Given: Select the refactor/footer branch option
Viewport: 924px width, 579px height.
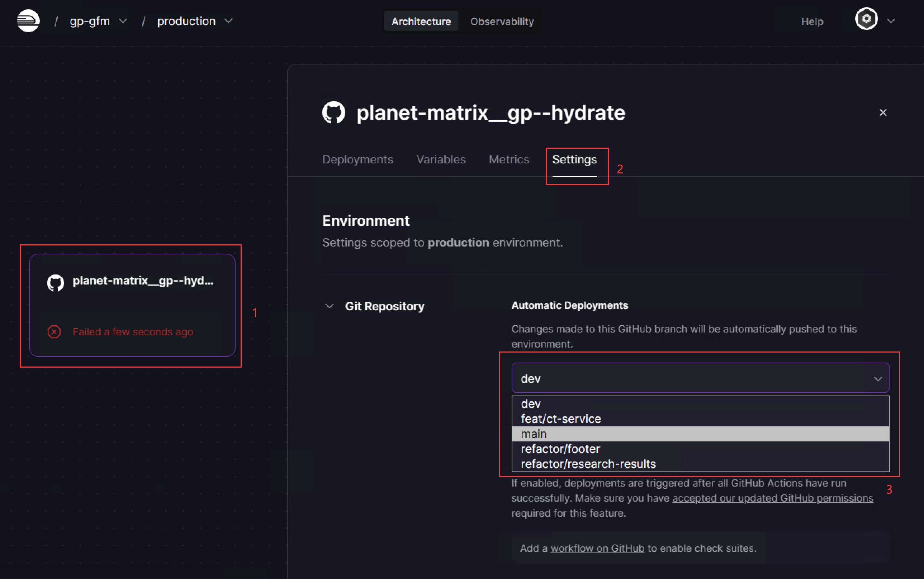Looking at the screenshot, I should pos(700,449).
